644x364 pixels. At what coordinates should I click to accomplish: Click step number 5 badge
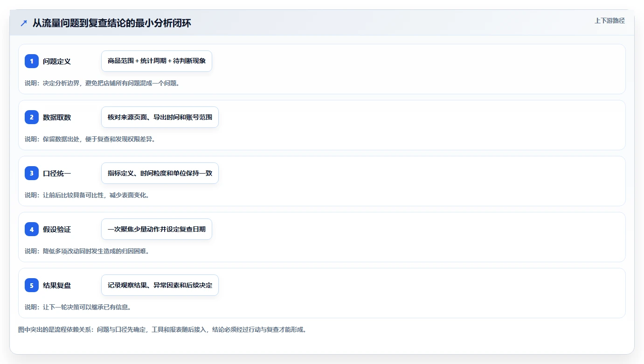click(32, 285)
